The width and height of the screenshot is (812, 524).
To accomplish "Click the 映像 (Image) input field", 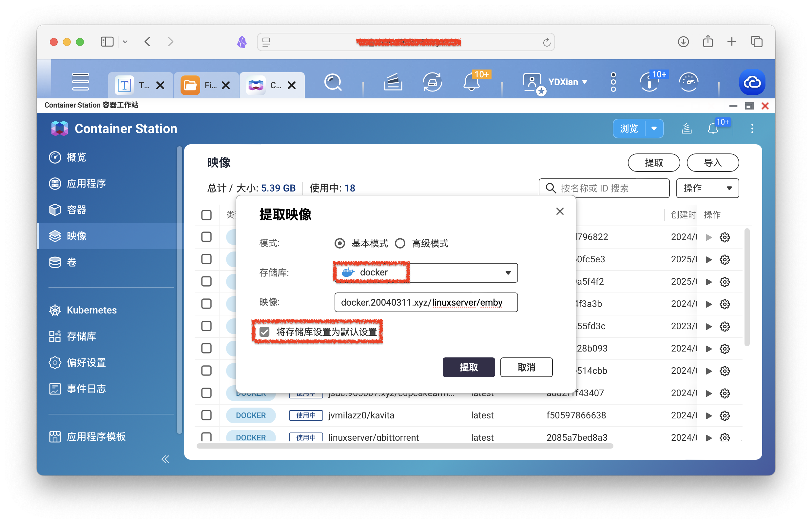I will pyautogui.click(x=423, y=302).
